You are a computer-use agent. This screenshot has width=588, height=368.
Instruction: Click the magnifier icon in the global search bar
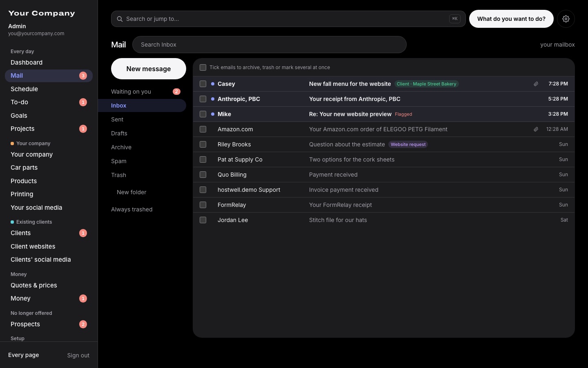coord(120,19)
